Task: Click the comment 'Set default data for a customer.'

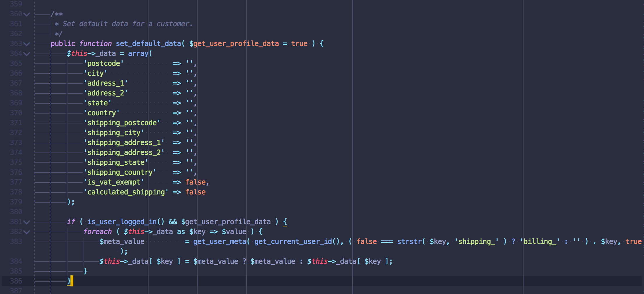Action: pos(128,24)
